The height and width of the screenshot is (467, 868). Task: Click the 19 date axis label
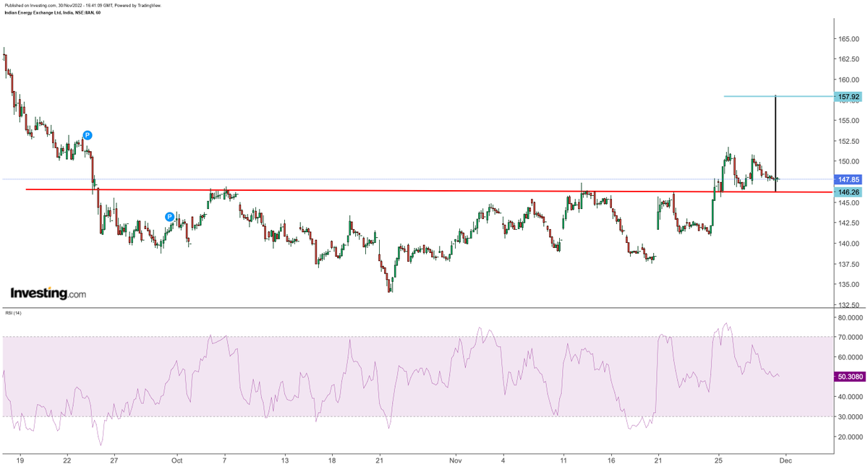coord(20,460)
